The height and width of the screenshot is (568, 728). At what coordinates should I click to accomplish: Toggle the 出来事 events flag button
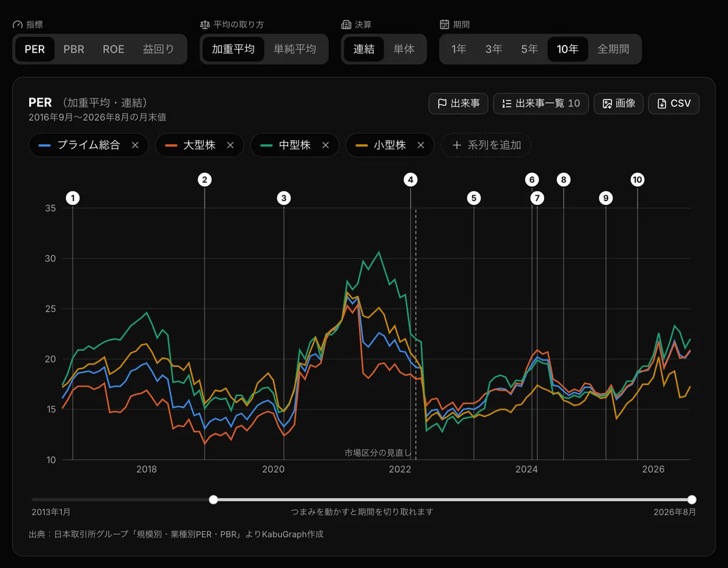point(459,104)
